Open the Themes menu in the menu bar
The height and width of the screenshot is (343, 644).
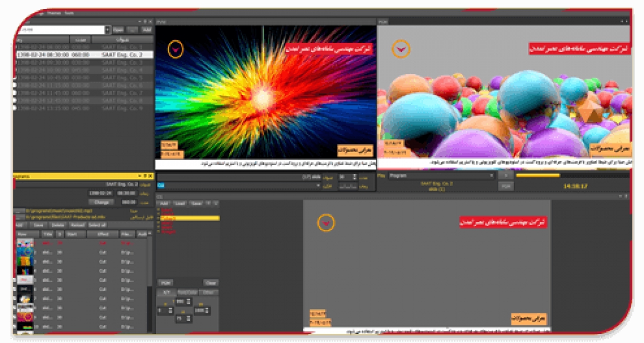54,12
